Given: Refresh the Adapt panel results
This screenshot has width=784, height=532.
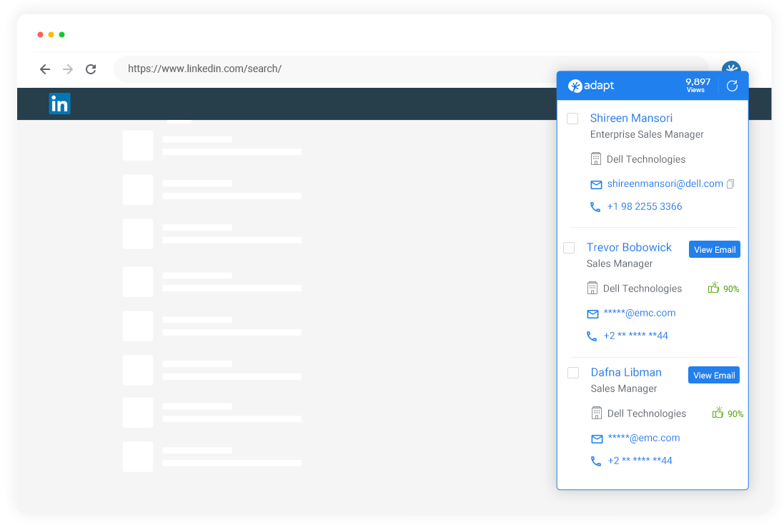Looking at the screenshot, I should [x=732, y=86].
